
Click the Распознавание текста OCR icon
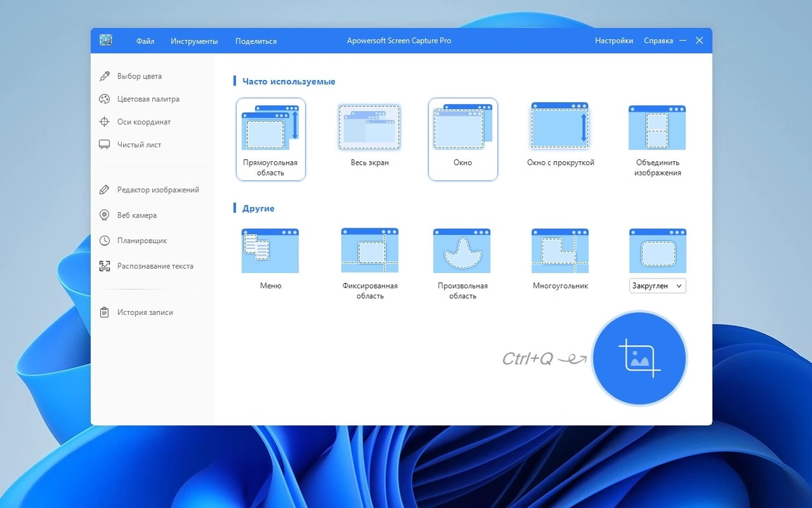click(x=104, y=266)
